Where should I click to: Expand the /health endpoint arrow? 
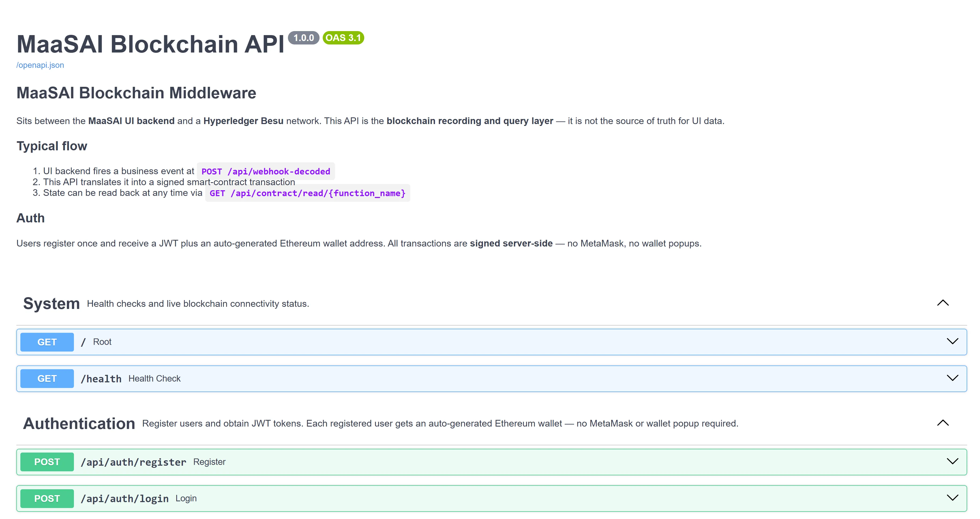coord(952,378)
